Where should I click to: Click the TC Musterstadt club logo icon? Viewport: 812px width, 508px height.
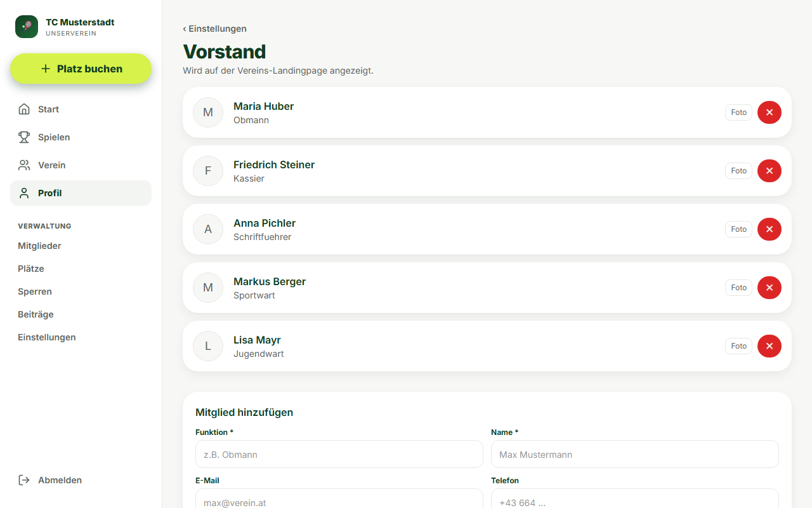pyautogui.click(x=27, y=27)
